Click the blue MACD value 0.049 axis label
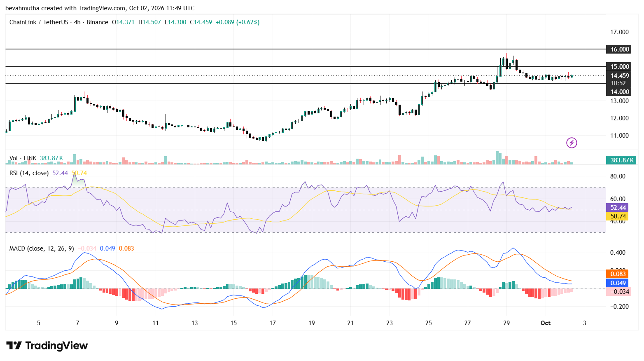644x361 pixels. (617, 283)
